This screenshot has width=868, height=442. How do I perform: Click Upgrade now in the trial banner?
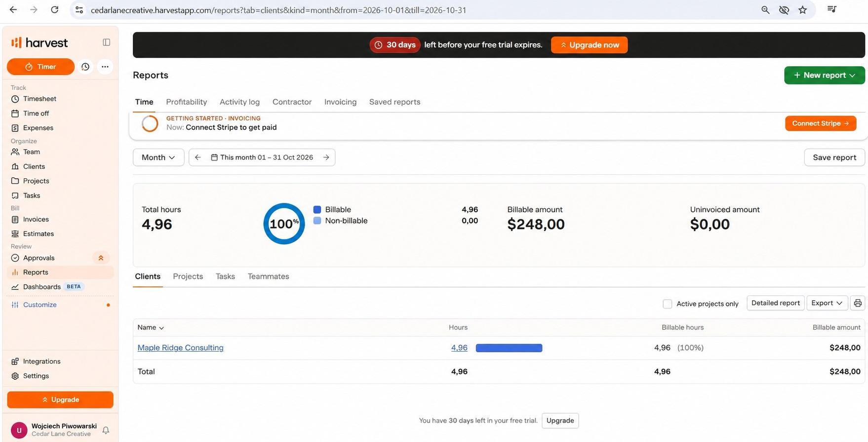590,45
